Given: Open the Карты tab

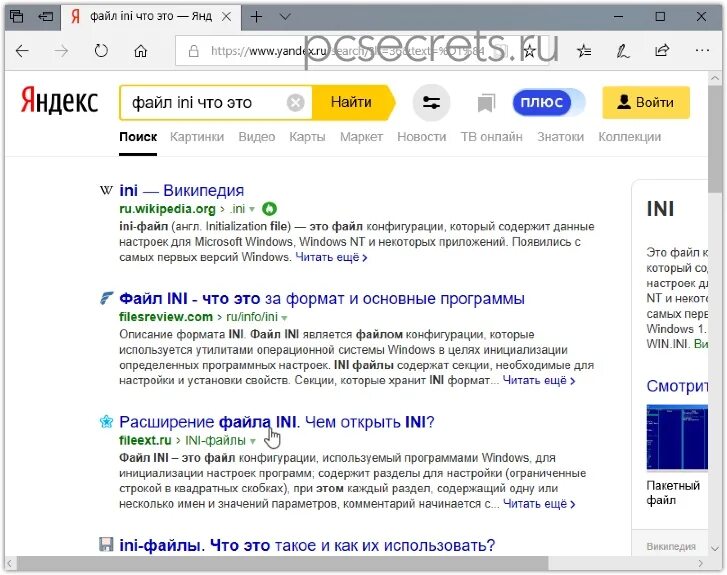Looking at the screenshot, I should tap(307, 137).
